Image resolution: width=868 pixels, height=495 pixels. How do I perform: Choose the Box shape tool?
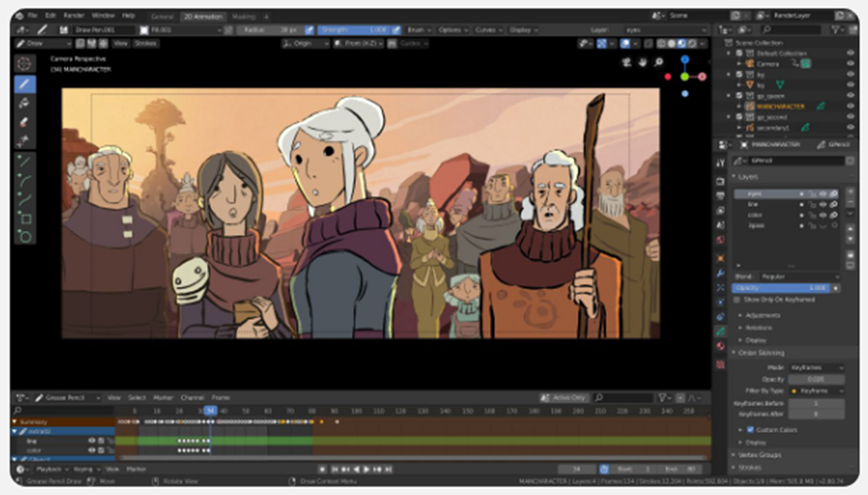coord(24,218)
